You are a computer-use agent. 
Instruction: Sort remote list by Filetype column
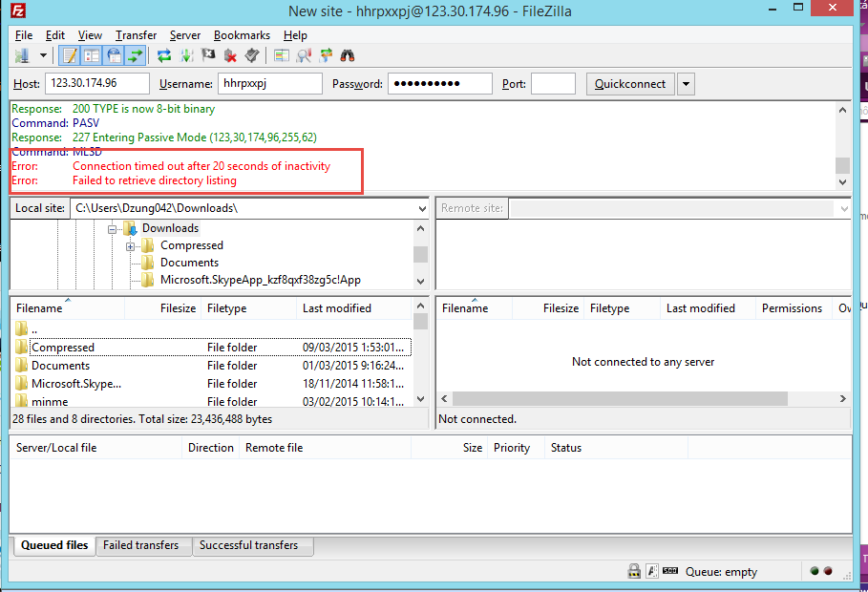coord(622,308)
